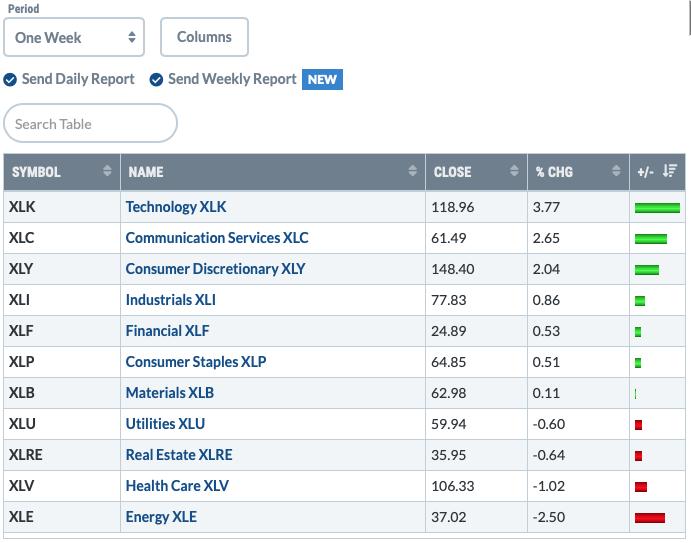Sort table by % CHG column arrows
This screenshot has height=543, width=691.
click(616, 171)
